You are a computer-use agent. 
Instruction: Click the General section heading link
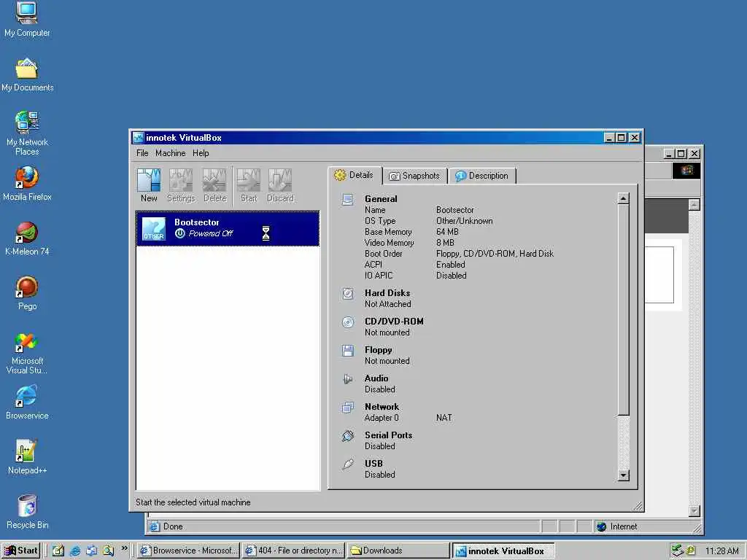tap(381, 199)
